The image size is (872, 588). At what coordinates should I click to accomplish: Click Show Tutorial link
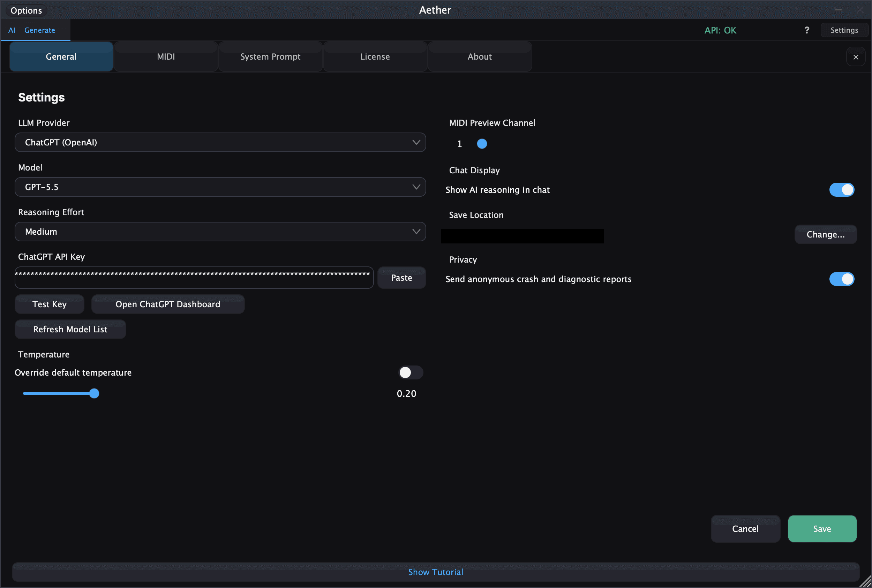pos(436,572)
